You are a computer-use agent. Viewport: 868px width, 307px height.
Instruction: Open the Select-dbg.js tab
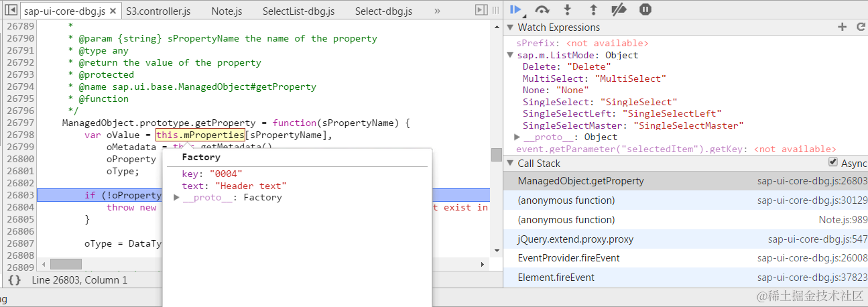[383, 11]
